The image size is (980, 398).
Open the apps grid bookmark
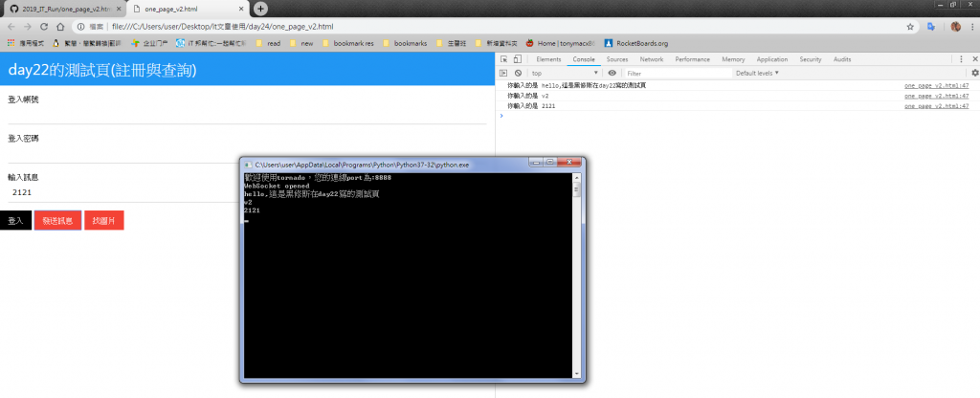(26, 44)
